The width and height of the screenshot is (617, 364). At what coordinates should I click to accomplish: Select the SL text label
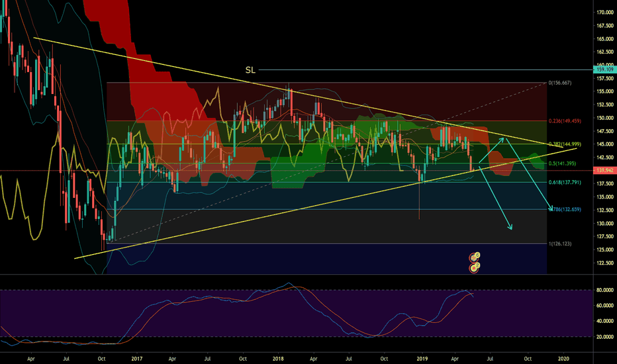(x=250, y=70)
